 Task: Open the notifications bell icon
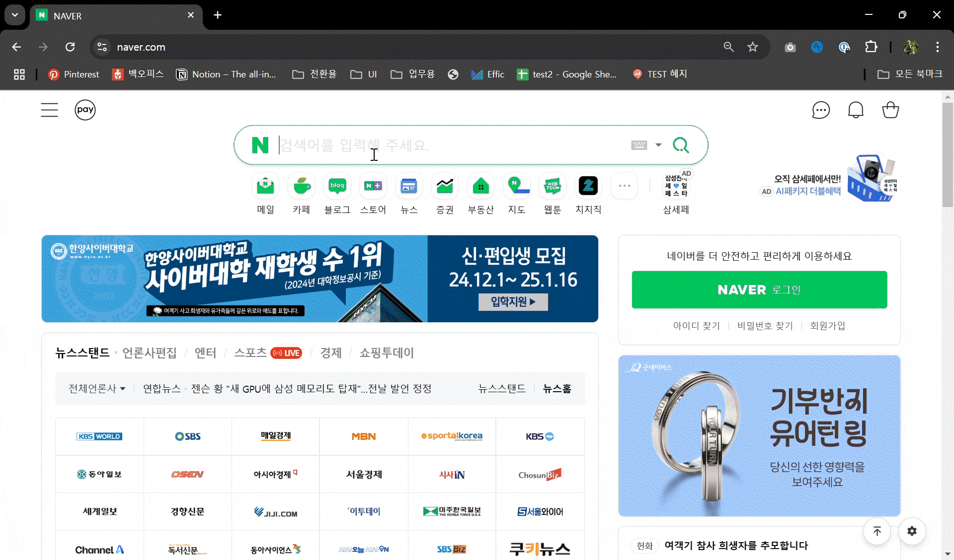(x=856, y=110)
